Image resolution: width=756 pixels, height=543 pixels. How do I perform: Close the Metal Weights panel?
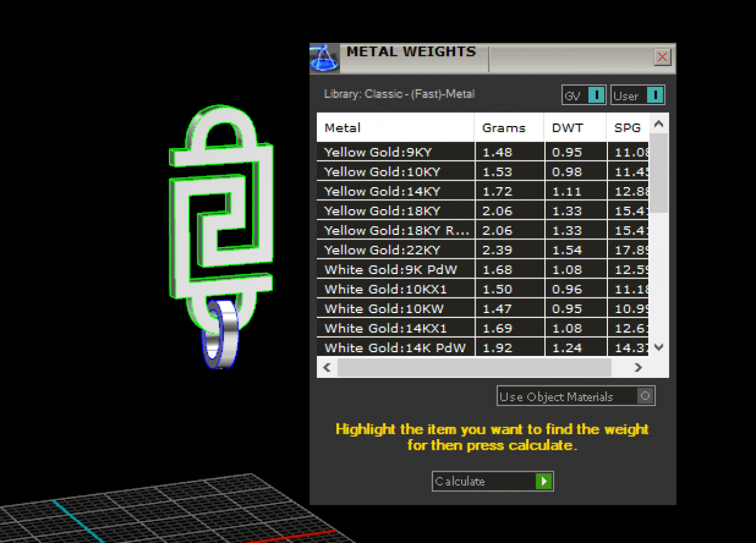[x=662, y=58]
